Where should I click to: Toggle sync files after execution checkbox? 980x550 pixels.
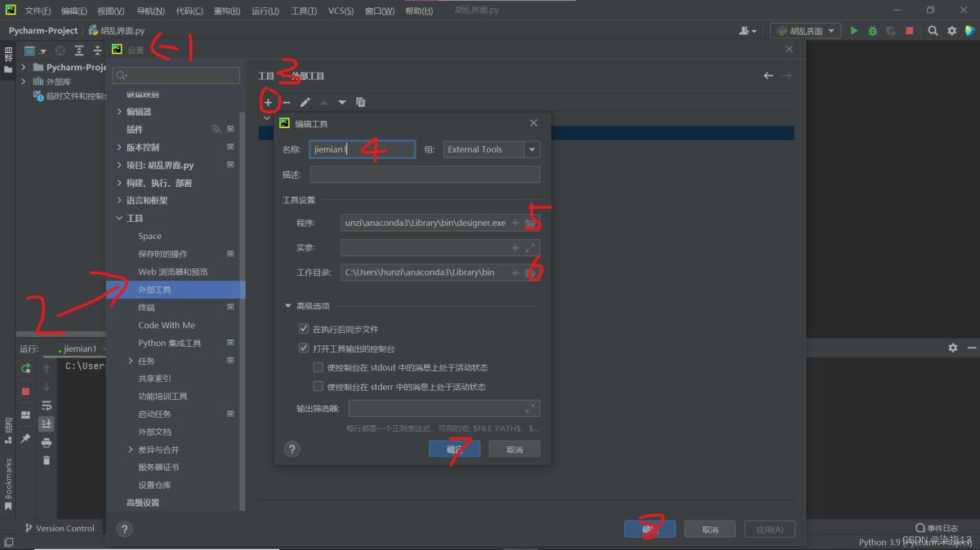[304, 330]
